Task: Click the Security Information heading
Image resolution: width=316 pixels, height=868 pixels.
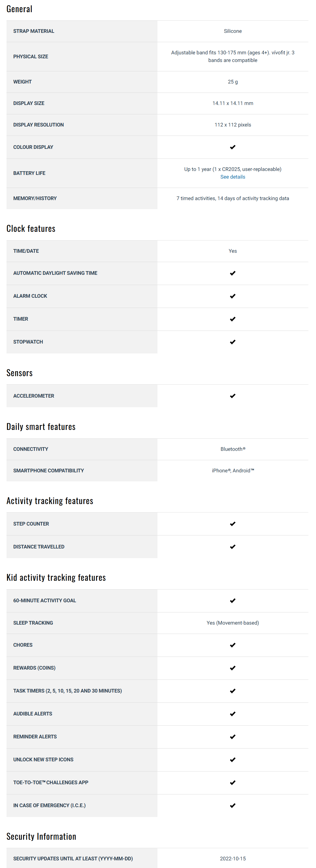Action: pyautogui.click(x=41, y=836)
